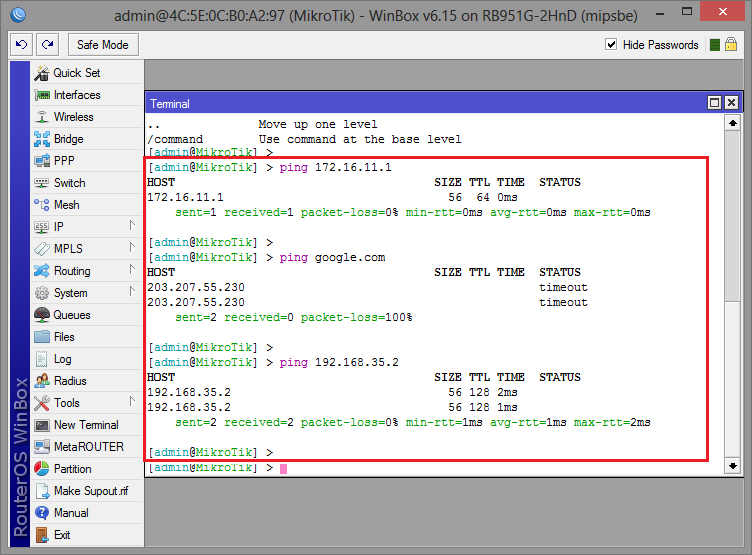Viewport: 752px width, 555px height.
Task: Minimize the WinBox window
Action: (660, 13)
